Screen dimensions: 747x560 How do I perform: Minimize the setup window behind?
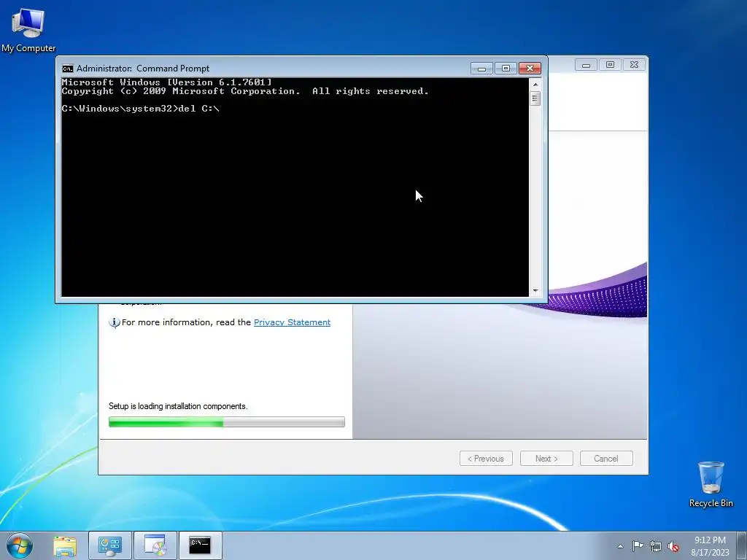click(x=587, y=65)
